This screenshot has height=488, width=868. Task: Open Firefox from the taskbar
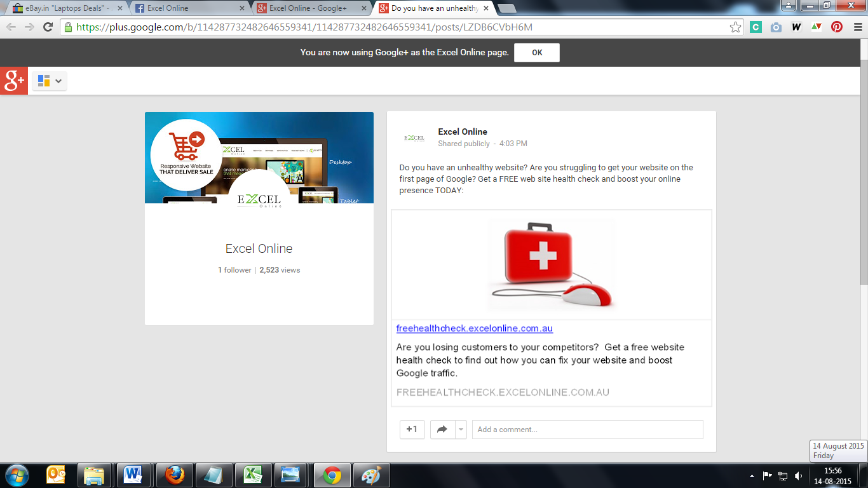173,475
